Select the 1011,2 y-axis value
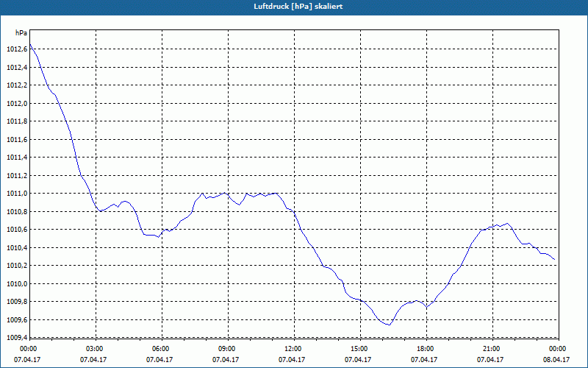Screen dimensions: 588x368 tap(17, 176)
